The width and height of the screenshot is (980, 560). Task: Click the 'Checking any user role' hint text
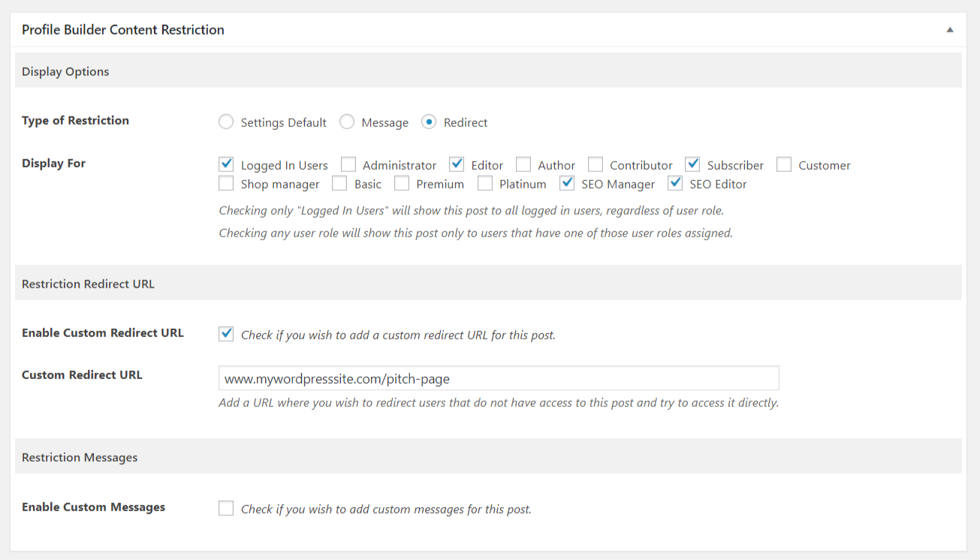475,233
